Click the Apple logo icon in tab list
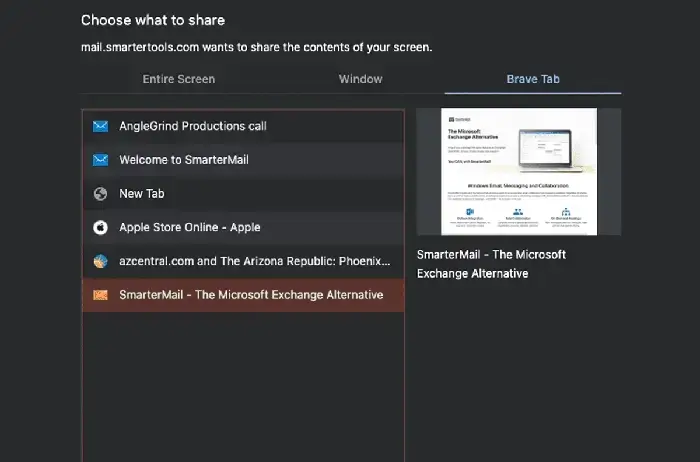Image resolution: width=700 pixels, height=462 pixels. click(x=100, y=227)
